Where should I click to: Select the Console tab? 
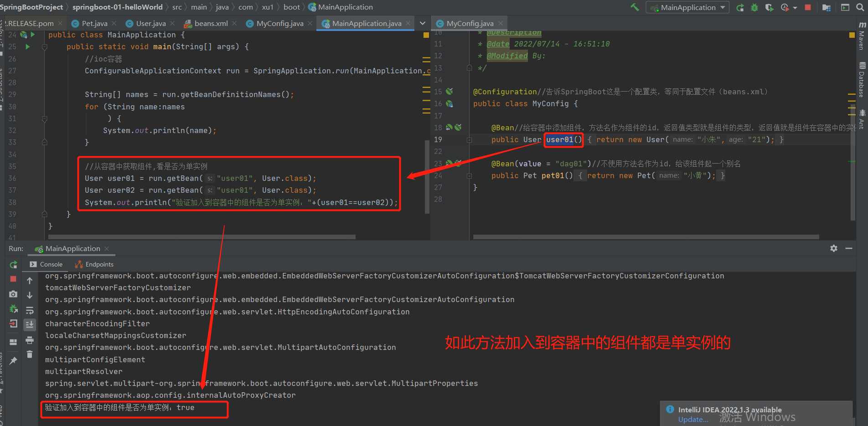pos(46,264)
